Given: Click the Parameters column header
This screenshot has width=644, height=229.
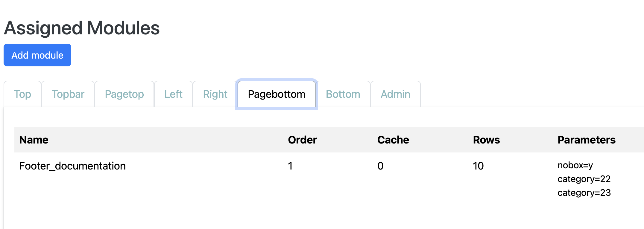Looking at the screenshot, I should [x=587, y=140].
